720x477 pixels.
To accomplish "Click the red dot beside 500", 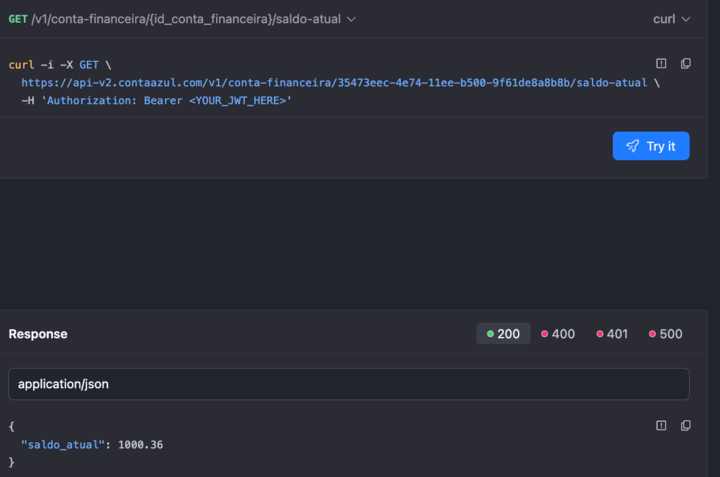I will pos(652,334).
